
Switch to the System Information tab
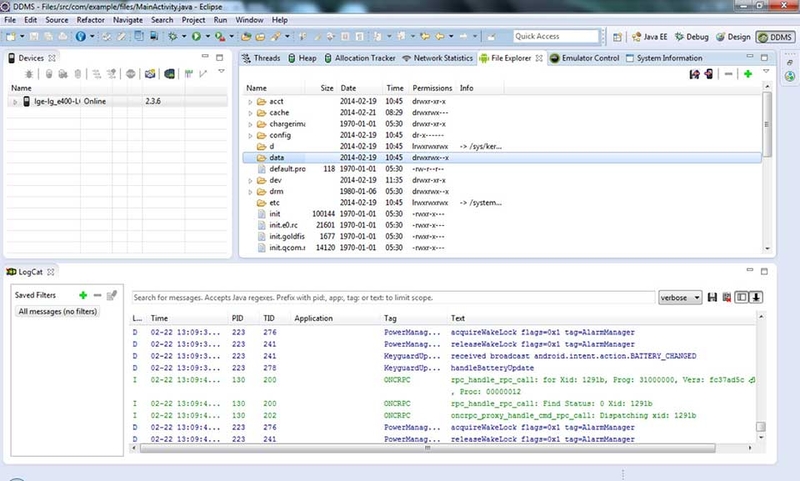click(664, 58)
